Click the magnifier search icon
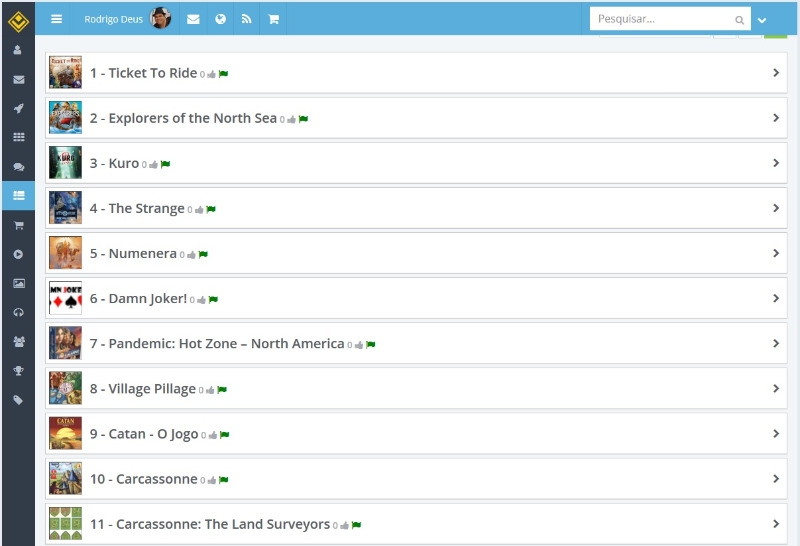Image resolution: width=800 pixels, height=546 pixels. point(739,20)
